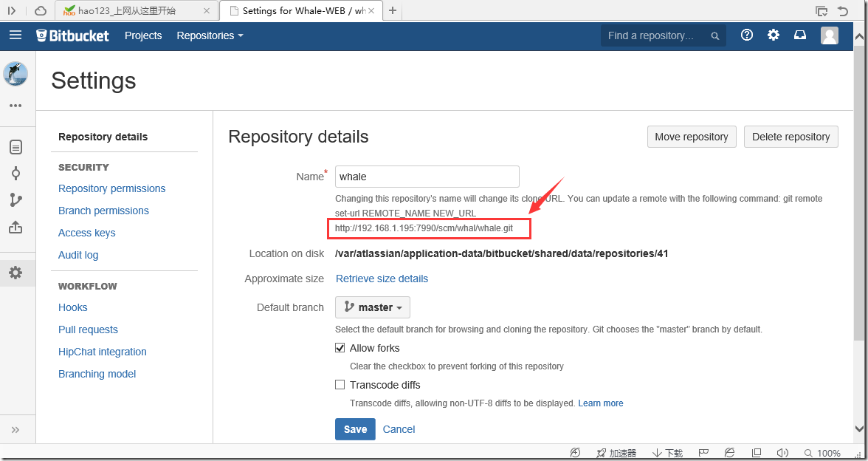Open the Commits sidebar icon

pyautogui.click(x=16, y=174)
